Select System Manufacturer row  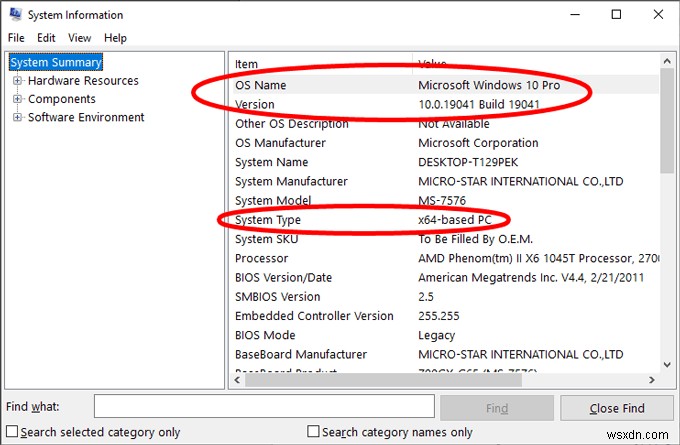point(446,181)
